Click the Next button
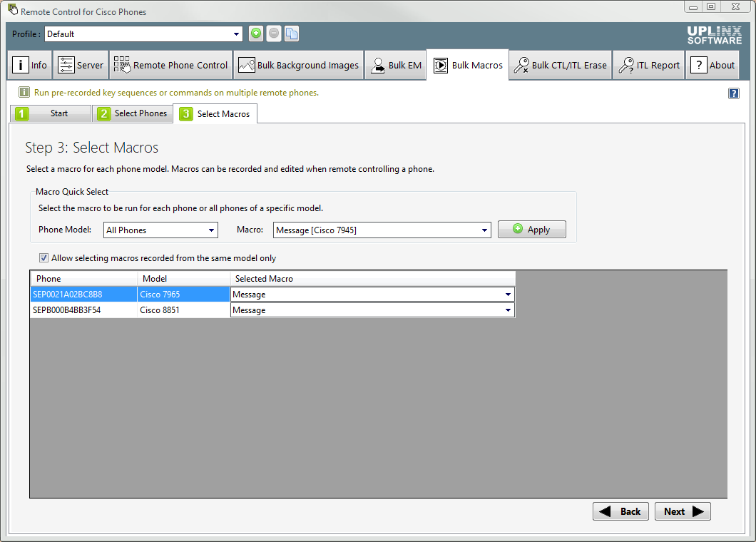This screenshot has height=542, width=756. [683, 511]
